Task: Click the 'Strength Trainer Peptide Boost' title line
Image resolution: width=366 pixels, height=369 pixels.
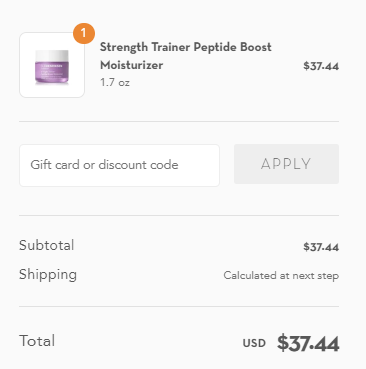Action: [186, 47]
